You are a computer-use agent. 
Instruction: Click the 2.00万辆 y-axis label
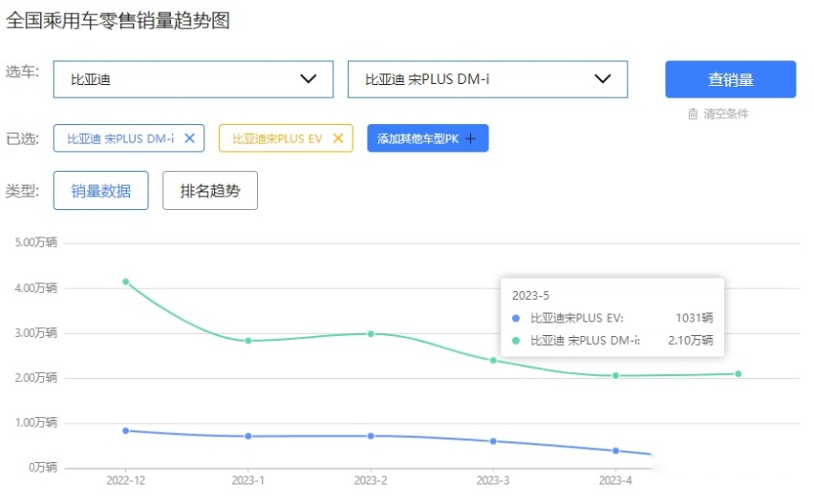coord(35,377)
